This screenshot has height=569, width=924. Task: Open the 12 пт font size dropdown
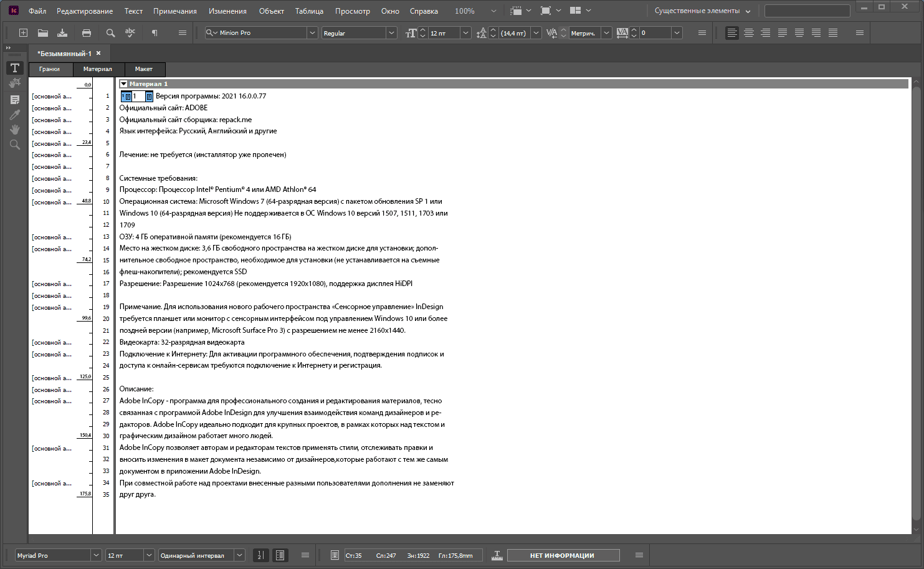pos(465,33)
